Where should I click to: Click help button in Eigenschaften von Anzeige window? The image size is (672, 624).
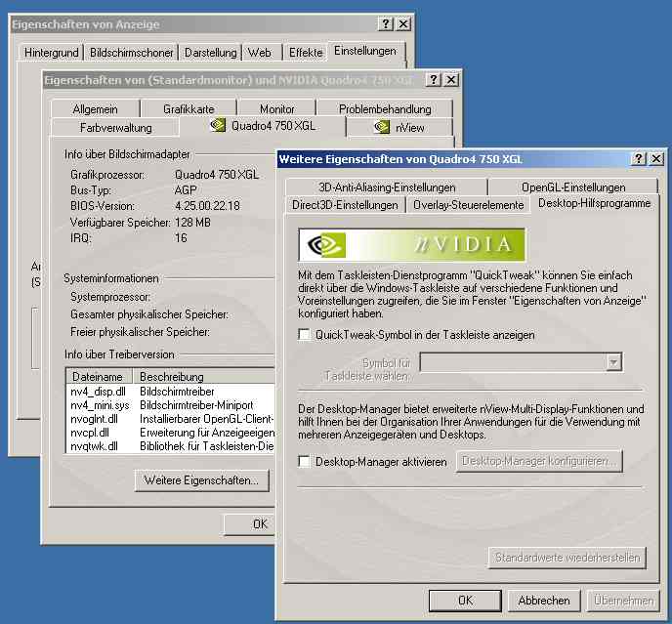[386, 24]
